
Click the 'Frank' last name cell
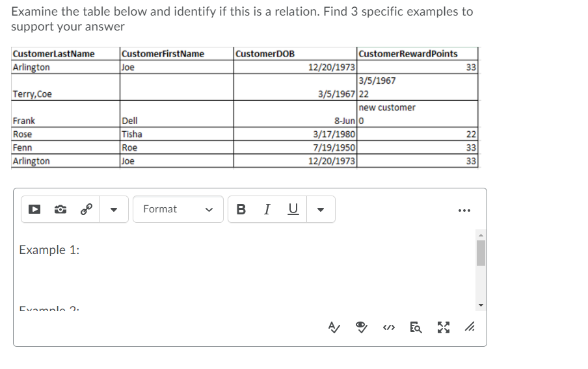pos(66,114)
